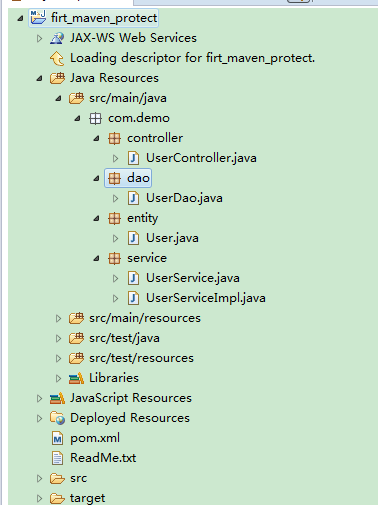This screenshot has width=378, height=505.
Task: Select the src/test/java source folder
Action: [x=124, y=338]
